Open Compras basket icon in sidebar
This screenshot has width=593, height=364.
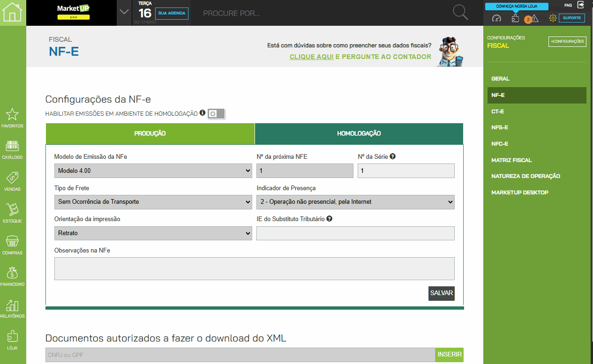click(x=12, y=241)
